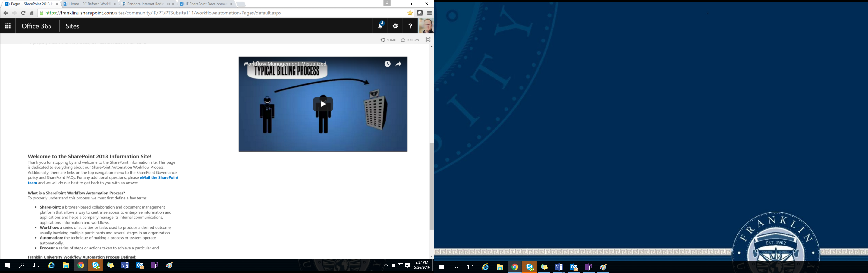Viewport: 868px width, 273px height.
Task: Switch to the Home - PC Refresh Workflow tab
Action: coord(89,4)
